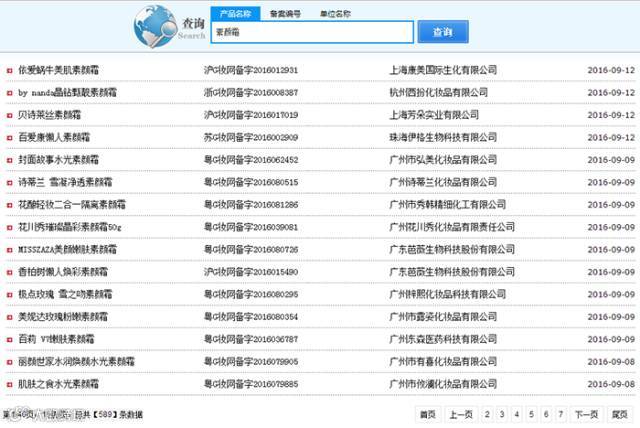Viewport: 640px width, 428px height.
Task: Open product 诗蒂兰 雪凝净透素颜霜
Action: coord(65,182)
